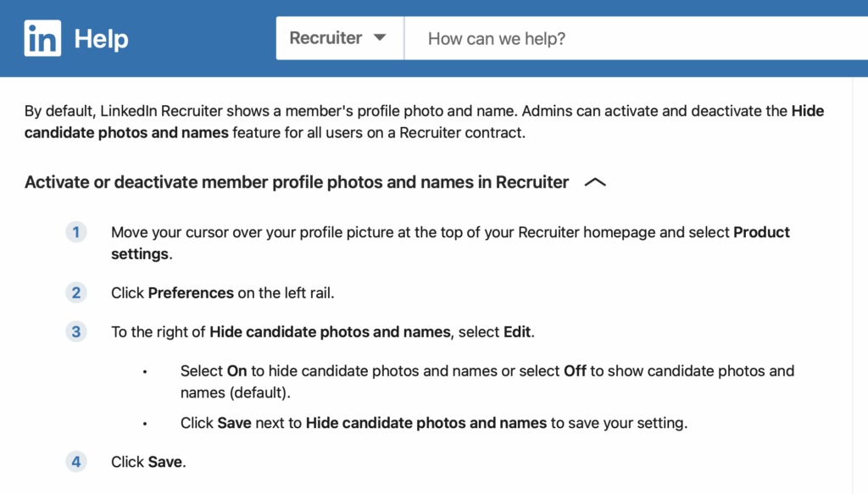Collapse the section using the upward chevron
Viewport: 868px width, 494px height.
tap(595, 182)
